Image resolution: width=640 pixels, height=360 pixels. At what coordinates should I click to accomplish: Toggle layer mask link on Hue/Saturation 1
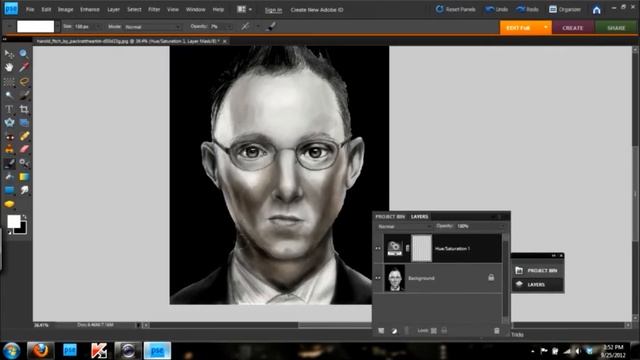click(407, 248)
